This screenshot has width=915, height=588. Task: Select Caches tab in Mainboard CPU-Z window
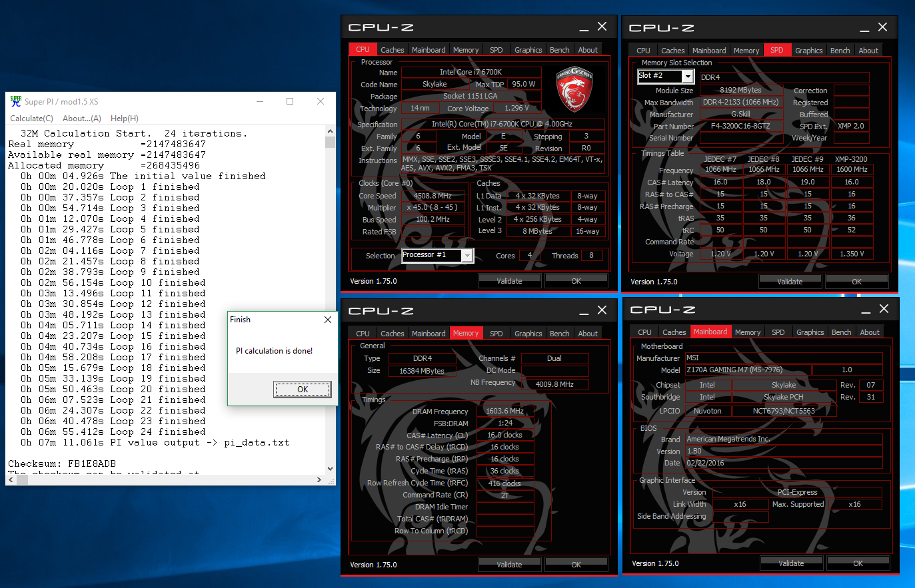674,332
